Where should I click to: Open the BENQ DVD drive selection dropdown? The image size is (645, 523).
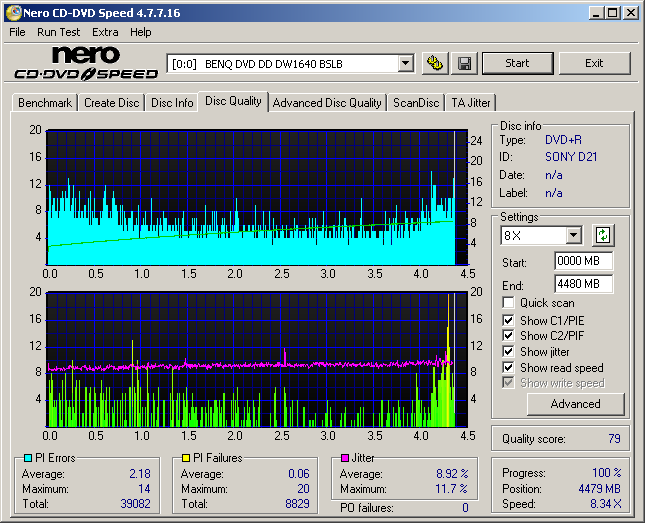[405, 63]
